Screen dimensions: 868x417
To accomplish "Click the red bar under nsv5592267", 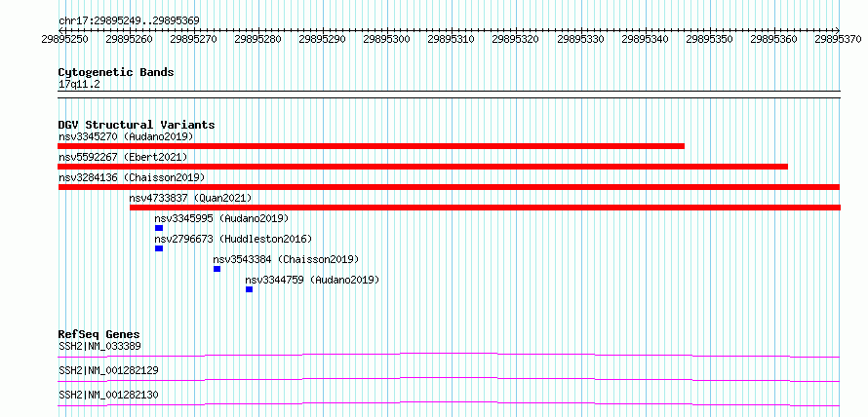I will coord(422,167).
